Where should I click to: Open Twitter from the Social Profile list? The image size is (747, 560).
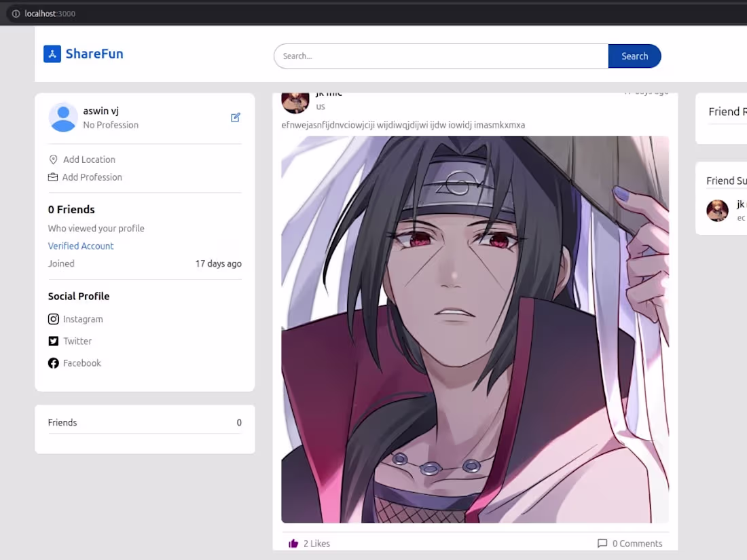(77, 341)
